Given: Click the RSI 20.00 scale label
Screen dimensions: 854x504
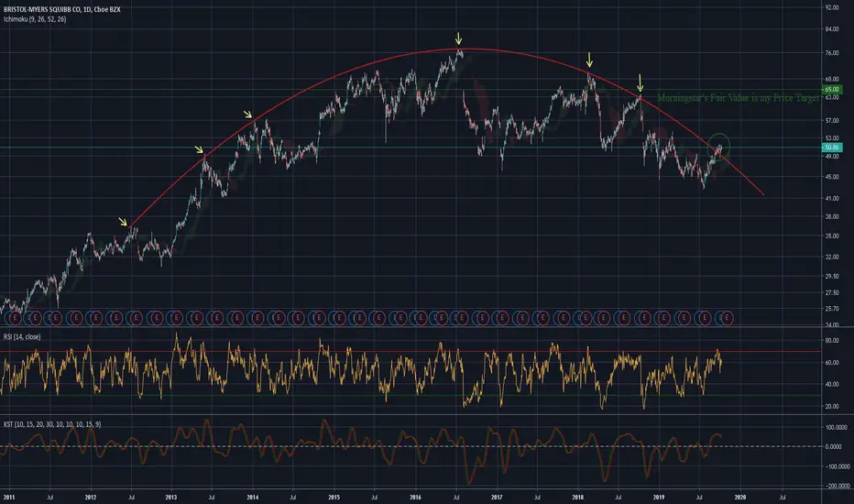Looking at the screenshot, I should point(832,407).
